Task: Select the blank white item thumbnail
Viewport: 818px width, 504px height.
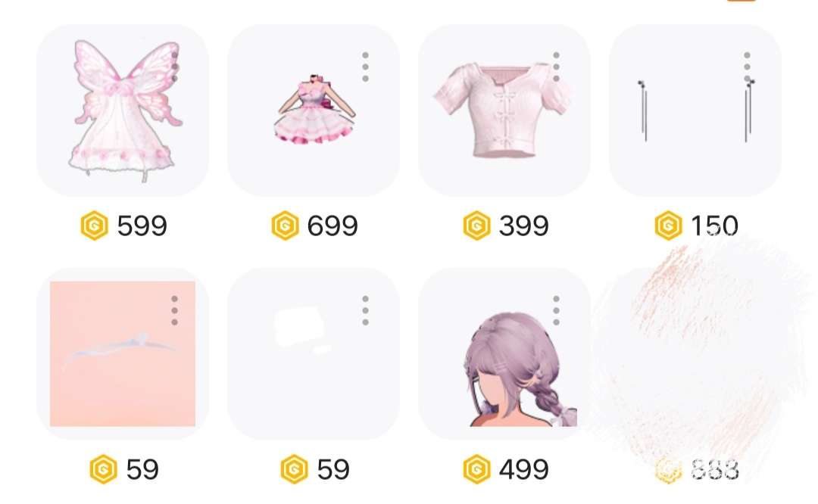Action: coord(314,354)
